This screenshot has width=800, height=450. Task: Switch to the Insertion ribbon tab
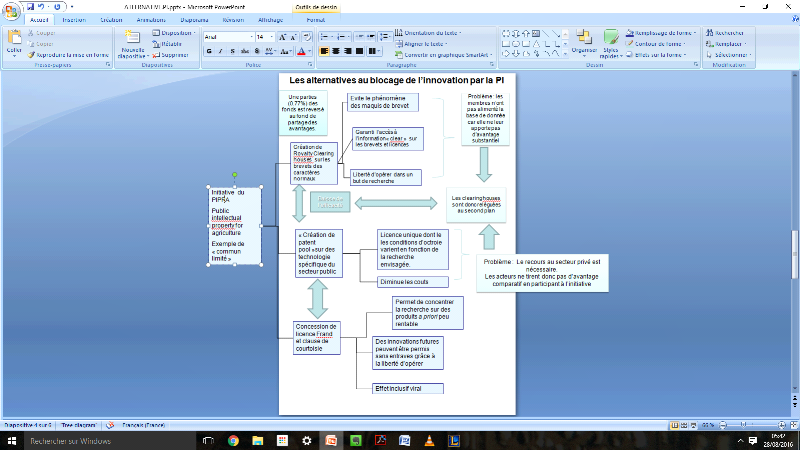(74, 19)
